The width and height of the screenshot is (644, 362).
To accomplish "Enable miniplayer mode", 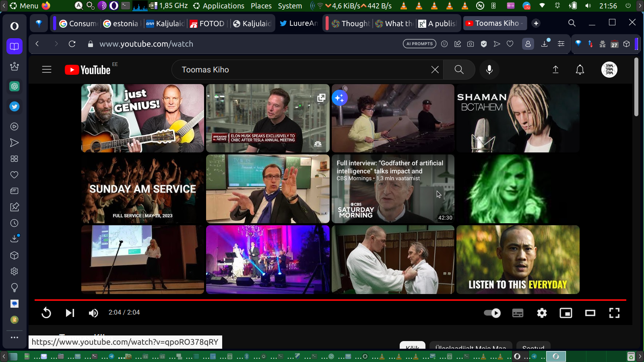I will click(566, 313).
